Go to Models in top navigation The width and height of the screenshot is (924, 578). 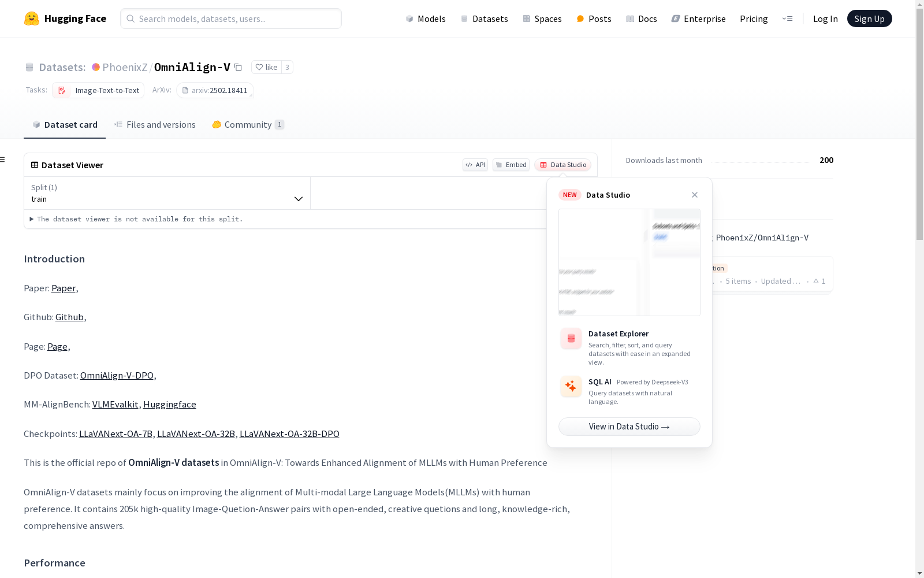click(426, 18)
